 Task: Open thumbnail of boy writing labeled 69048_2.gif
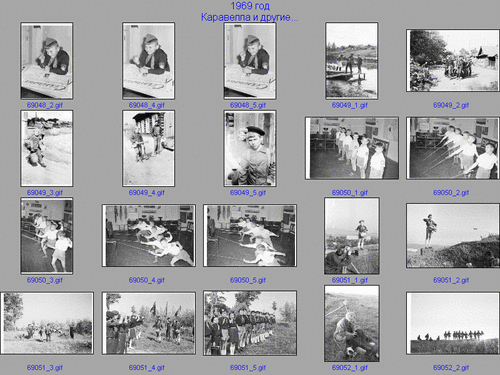click(47, 61)
